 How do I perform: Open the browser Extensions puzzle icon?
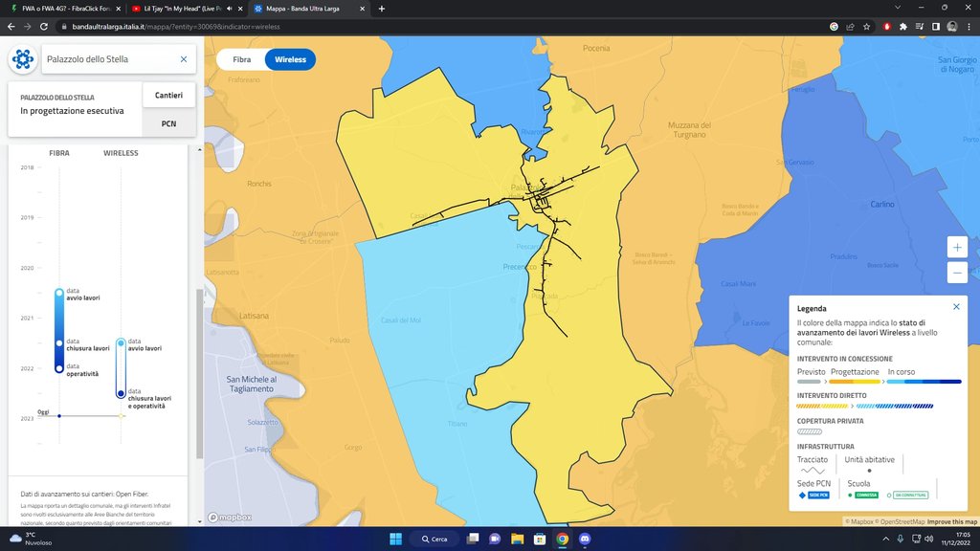tap(902, 27)
